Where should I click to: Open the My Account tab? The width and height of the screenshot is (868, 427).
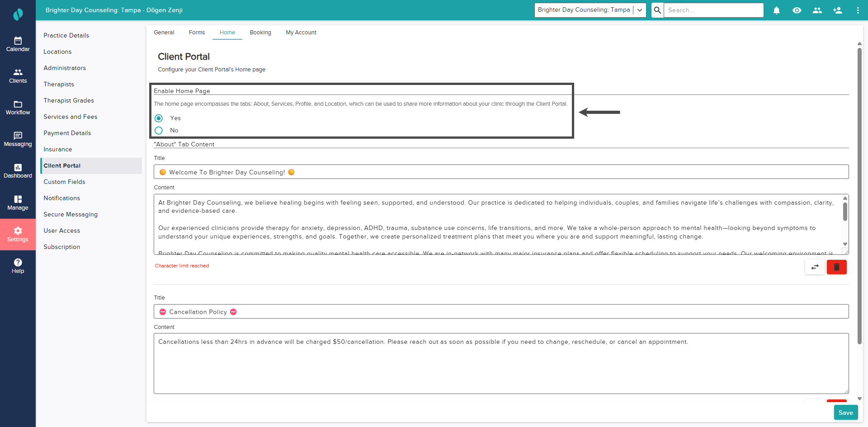click(x=301, y=33)
